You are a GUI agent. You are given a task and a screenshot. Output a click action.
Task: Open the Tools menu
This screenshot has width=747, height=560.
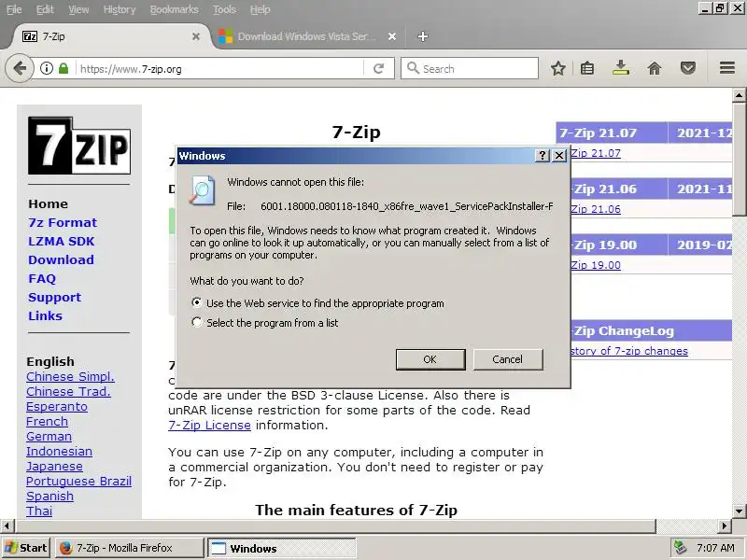coord(224,9)
